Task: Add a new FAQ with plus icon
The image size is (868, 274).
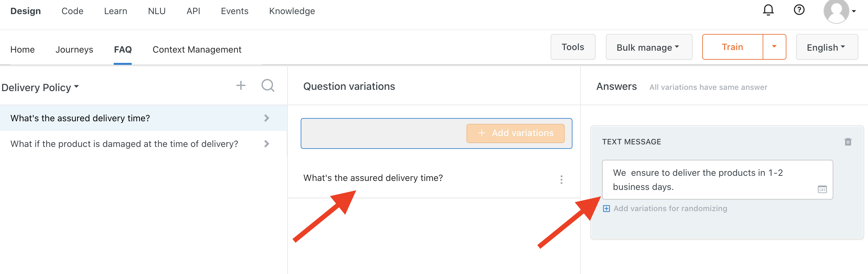Action: 241,85
